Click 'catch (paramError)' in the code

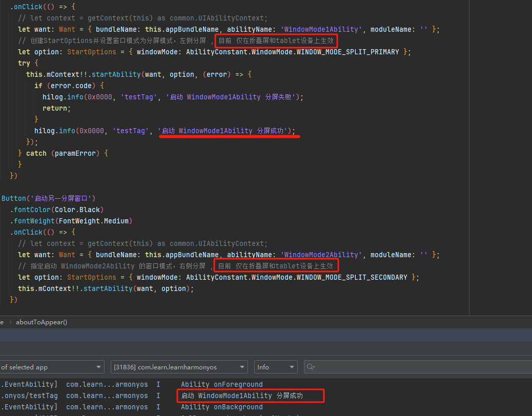[x=63, y=153]
